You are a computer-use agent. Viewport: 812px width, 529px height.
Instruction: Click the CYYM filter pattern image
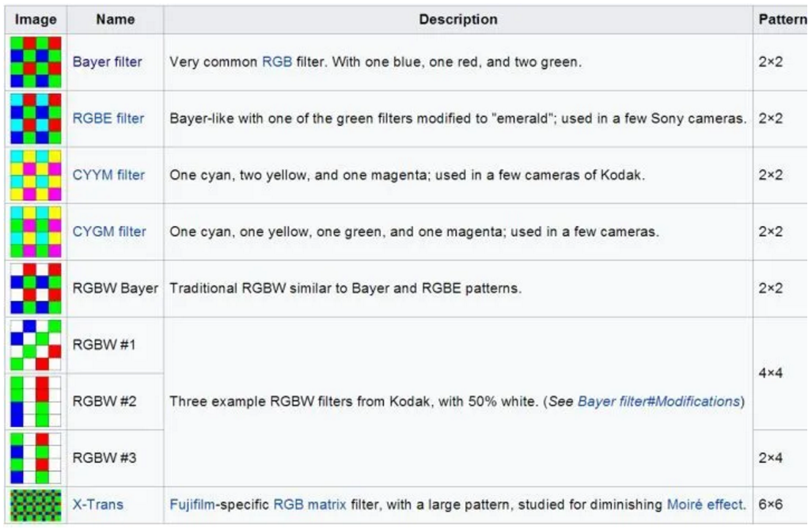[35, 175]
